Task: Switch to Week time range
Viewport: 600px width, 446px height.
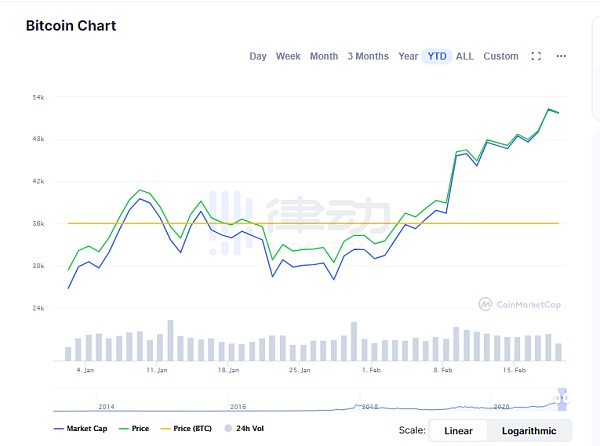Action: 288,57
